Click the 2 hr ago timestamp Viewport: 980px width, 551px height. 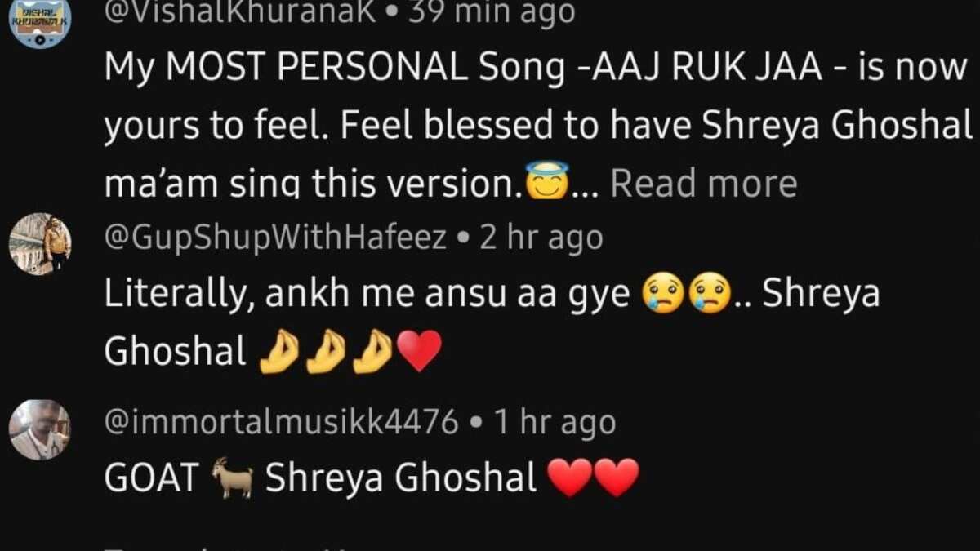541,238
